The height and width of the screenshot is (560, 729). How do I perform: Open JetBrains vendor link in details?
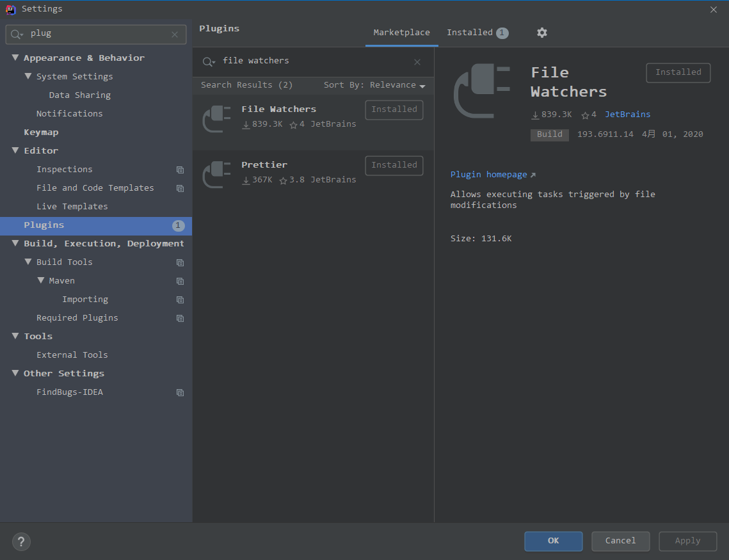(627, 115)
